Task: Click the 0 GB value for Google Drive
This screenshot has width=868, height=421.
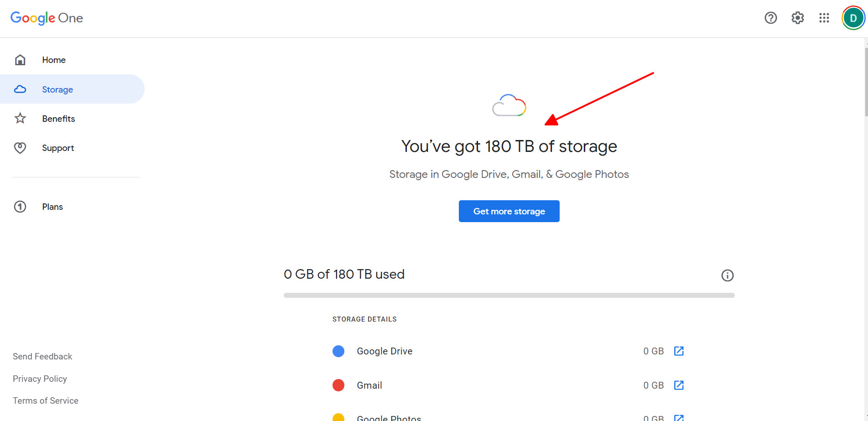Action: pyautogui.click(x=654, y=351)
